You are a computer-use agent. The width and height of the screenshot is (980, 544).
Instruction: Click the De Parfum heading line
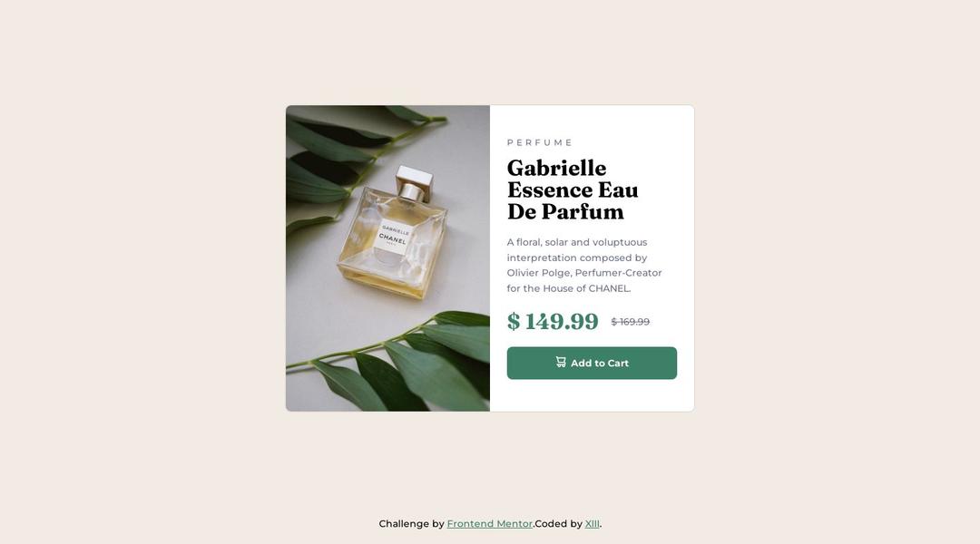pyautogui.click(x=565, y=212)
